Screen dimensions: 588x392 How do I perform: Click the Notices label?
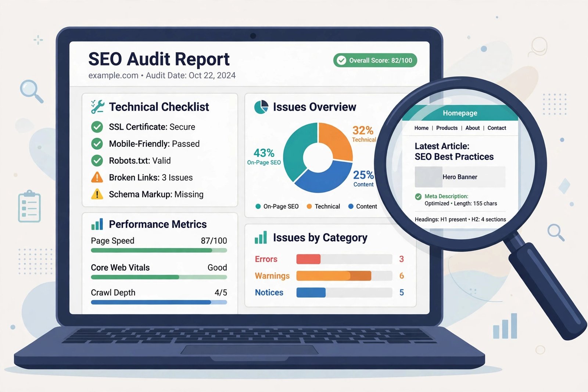point(269,292)
